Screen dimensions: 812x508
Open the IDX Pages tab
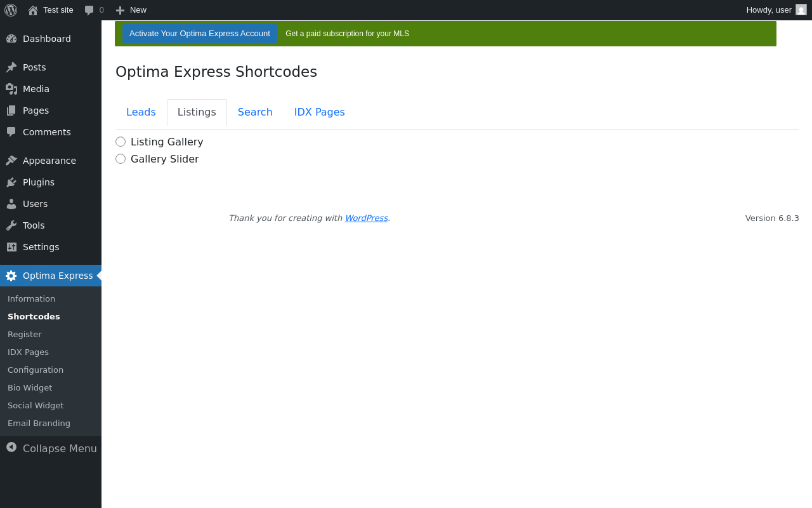[320, 112]
